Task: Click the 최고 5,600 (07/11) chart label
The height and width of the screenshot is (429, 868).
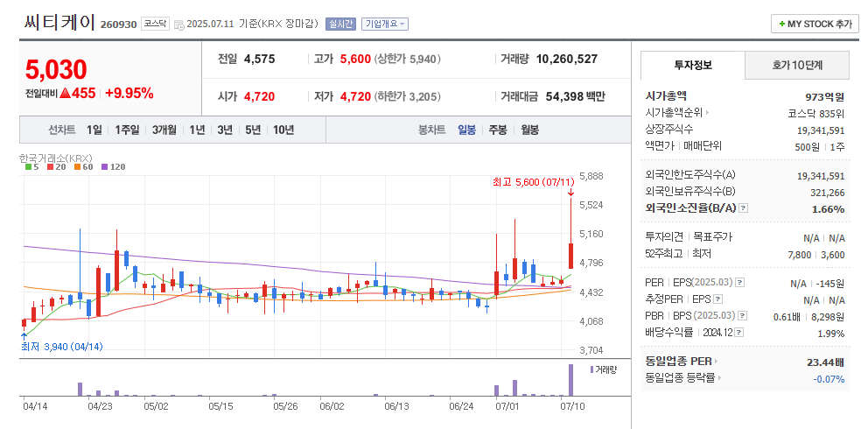Action: click(534, 182)
